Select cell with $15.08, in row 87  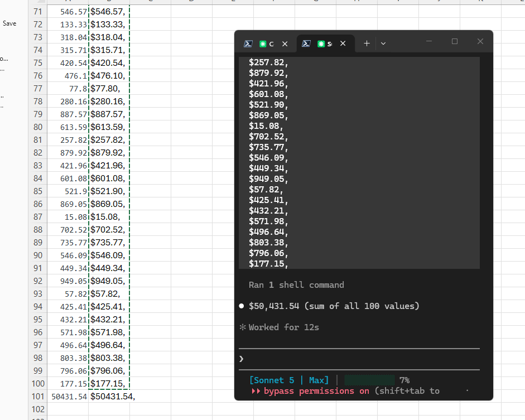point(109,217)
